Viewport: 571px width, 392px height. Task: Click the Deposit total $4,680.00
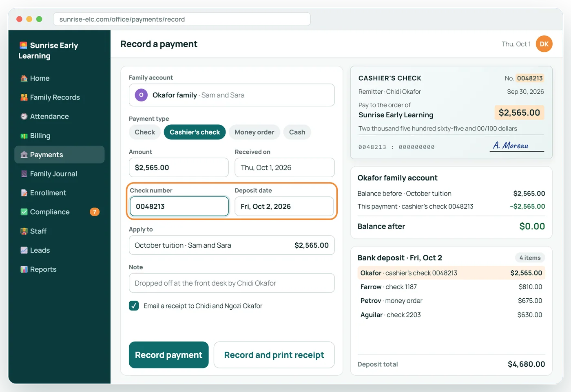[x=526, y=364]
